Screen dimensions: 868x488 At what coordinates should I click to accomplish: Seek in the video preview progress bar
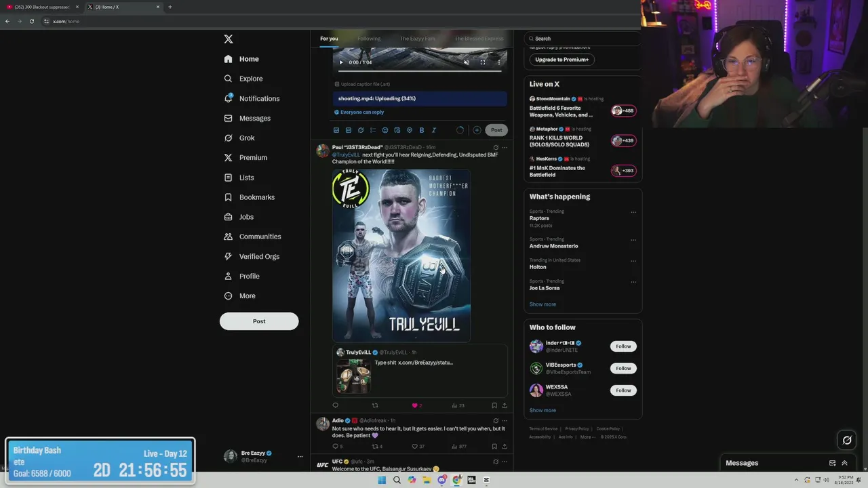(420, 70)
